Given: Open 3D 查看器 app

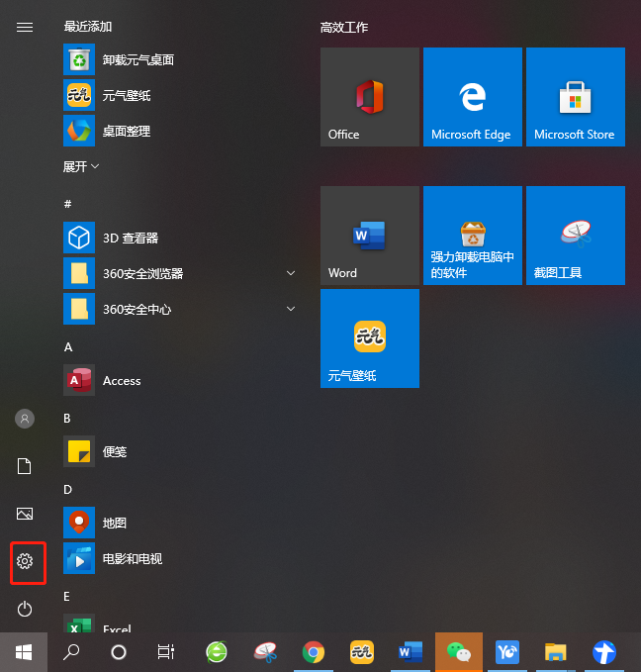Looking at the screenshot, I should pyautogui.click(x=180, y=238).
